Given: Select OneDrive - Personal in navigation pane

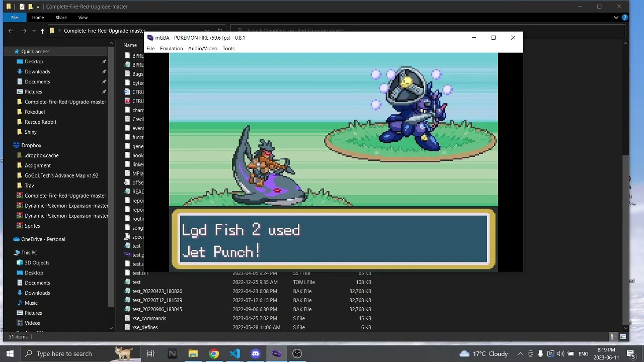Looking at the screenshot, I should 43,239.
